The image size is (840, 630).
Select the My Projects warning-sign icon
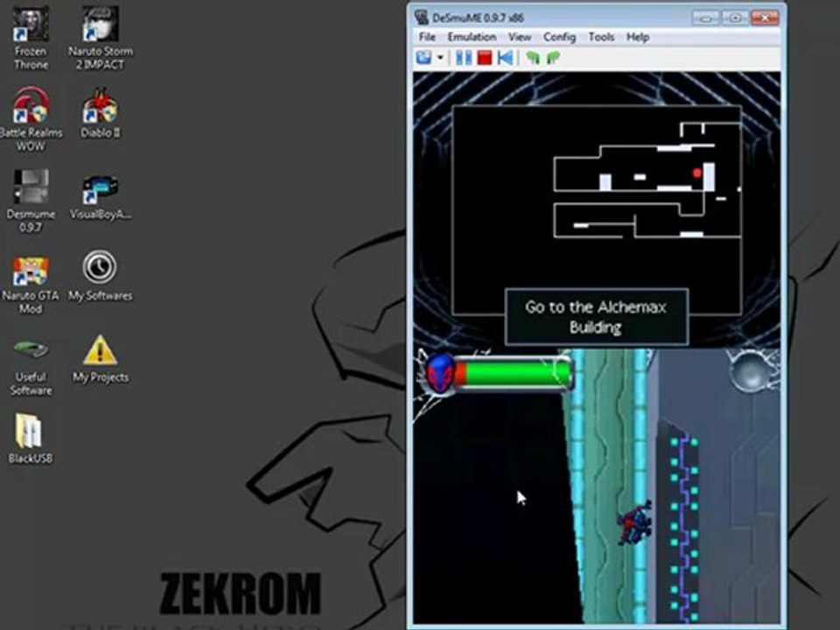100,359
